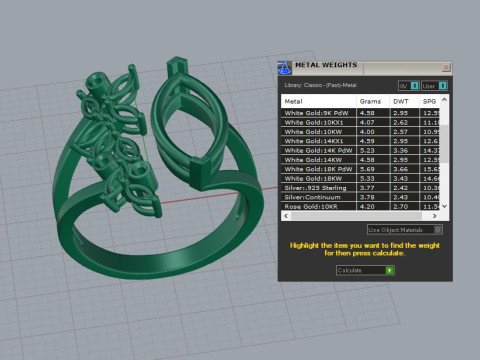
Task: Sort by the Grams column header
Action: (x=373, y=101)
